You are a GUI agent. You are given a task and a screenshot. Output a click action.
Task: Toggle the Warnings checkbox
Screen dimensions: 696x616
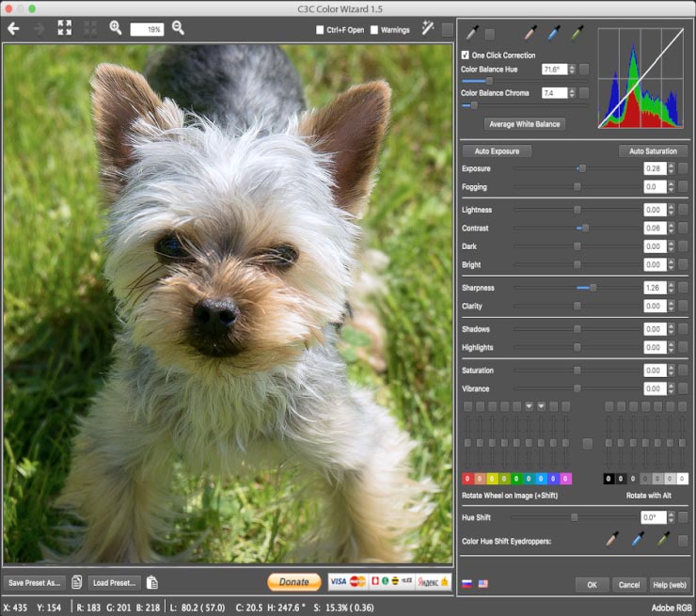point(374,30)
